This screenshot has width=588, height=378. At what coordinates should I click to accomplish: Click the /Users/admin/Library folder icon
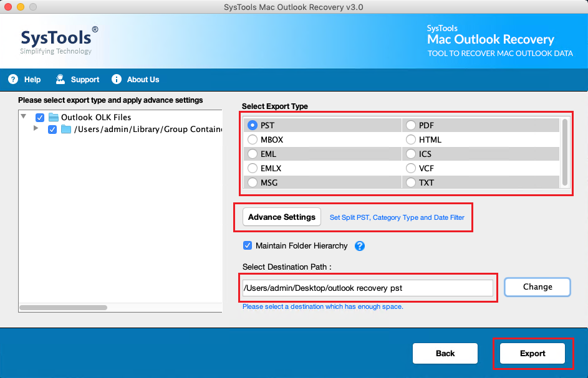click(x=66, y=130)
